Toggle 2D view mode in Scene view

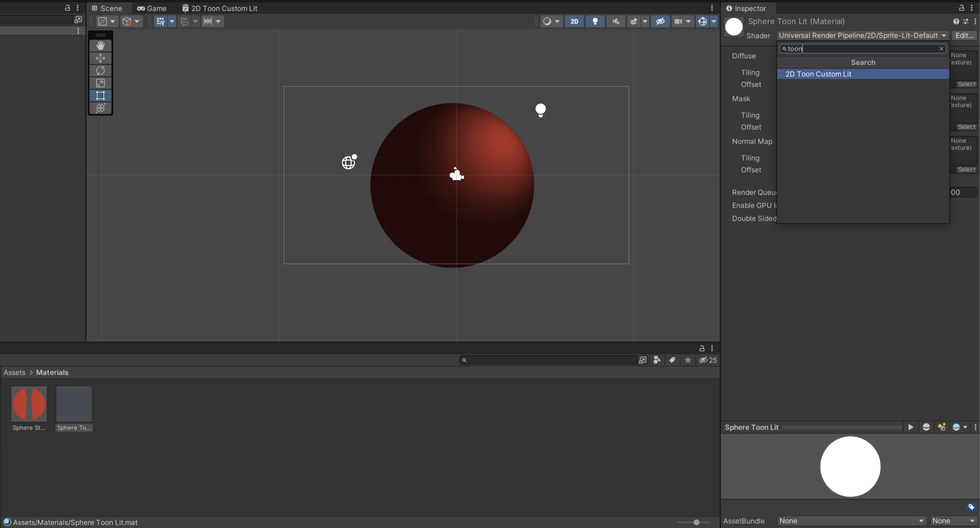(x=574, y=21)
